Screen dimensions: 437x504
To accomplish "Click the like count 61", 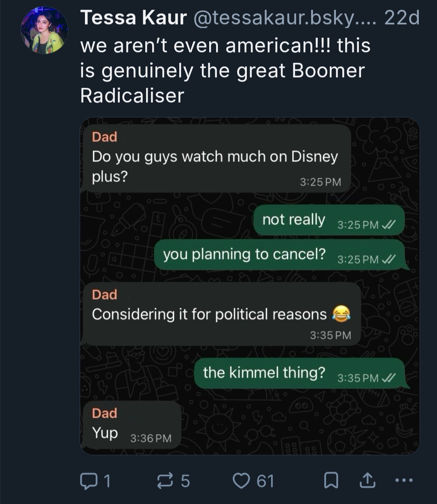I will pyautogui.click(x=265, y=481).
